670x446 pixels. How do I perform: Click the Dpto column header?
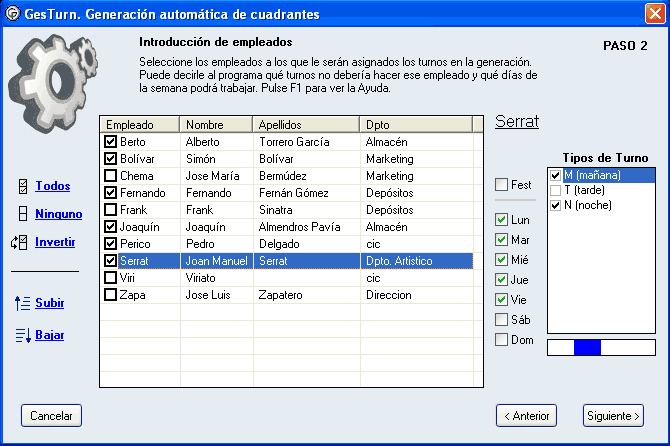[415, 125]
